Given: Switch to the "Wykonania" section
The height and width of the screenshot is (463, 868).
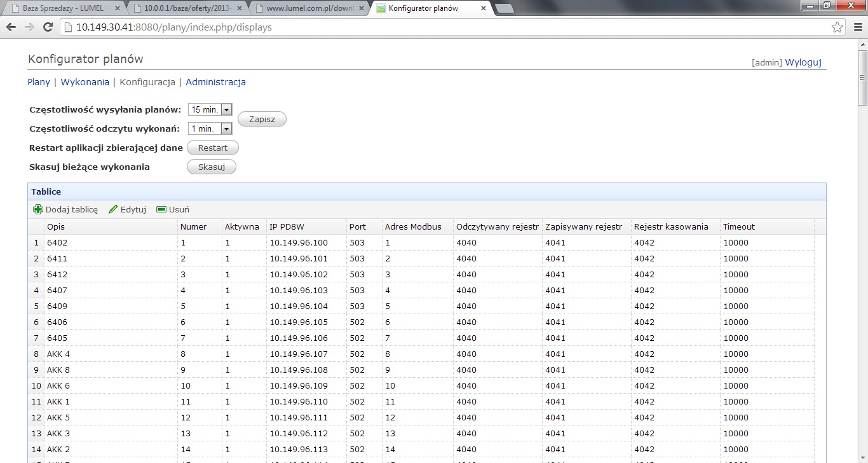Looking at the screenshot, I should click(x=85, y=82).
